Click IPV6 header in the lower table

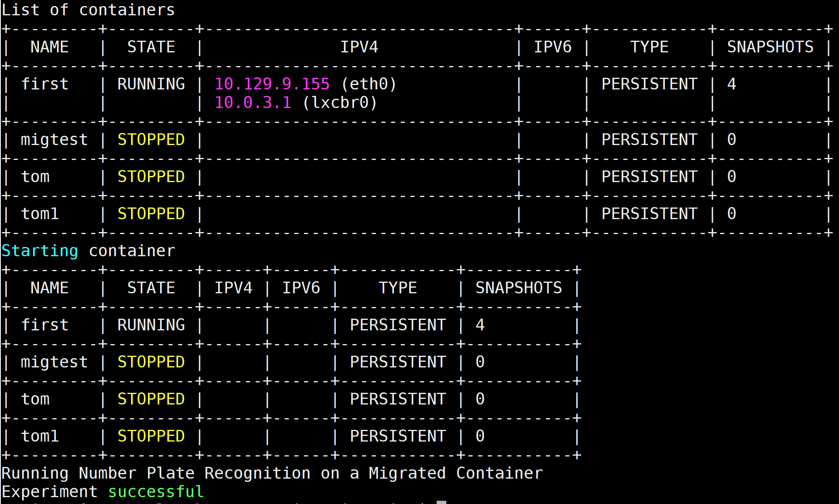click(301, 288)
